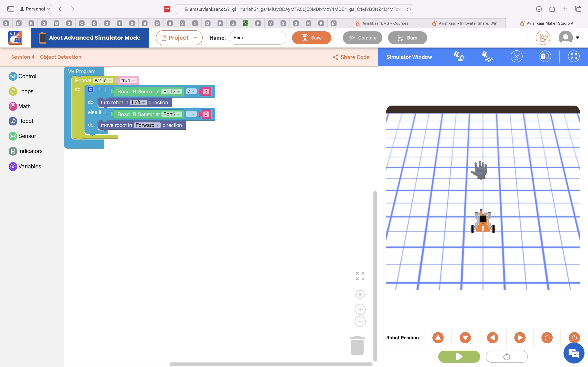Image resolution: width=588 pixels, height=367 pixels.
Task: Open the Indicators blocks category
Action: point(30,151)
